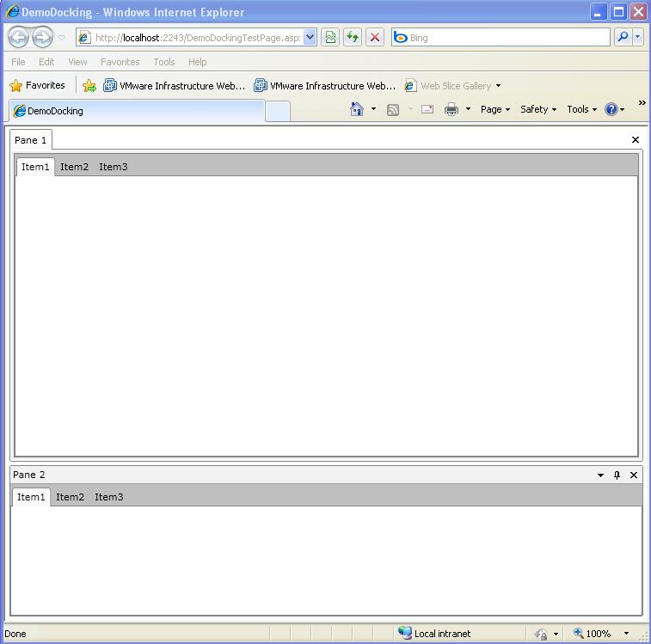Show more command bar items chevron
The image size is (651, 644).
642,102
